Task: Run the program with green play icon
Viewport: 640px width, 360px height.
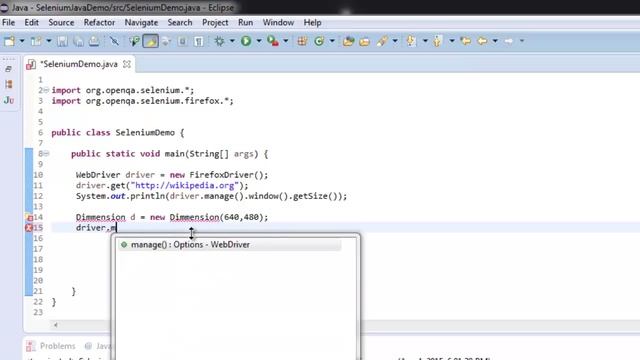Action: click(246, 41)
